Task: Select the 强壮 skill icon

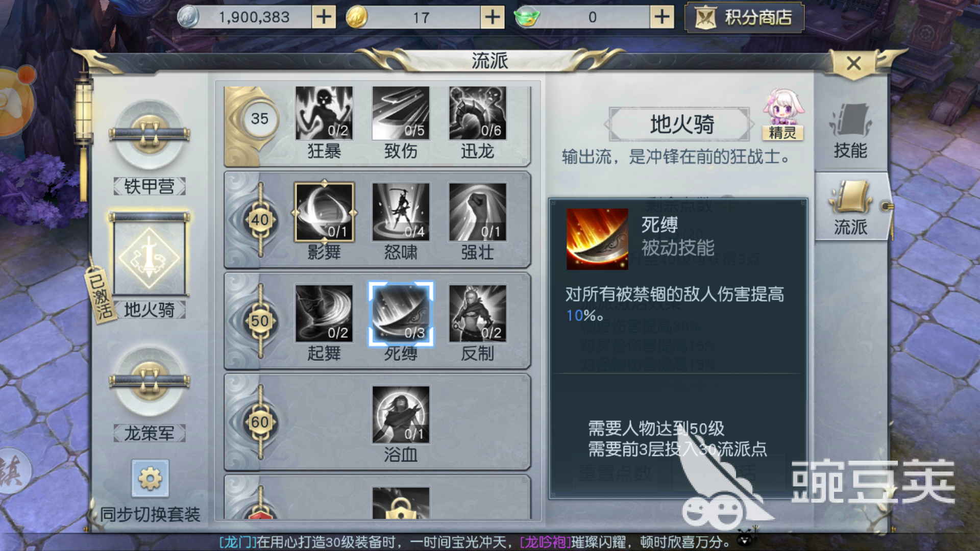Action: pyautogui.click(x=478, y=212)
